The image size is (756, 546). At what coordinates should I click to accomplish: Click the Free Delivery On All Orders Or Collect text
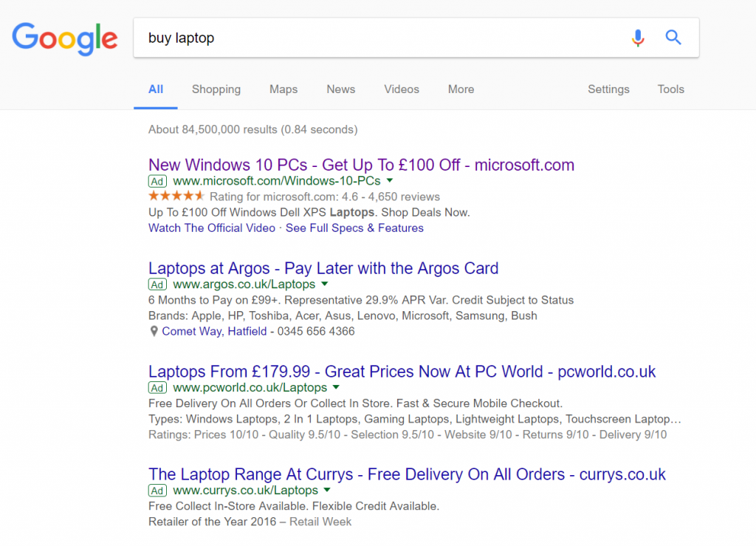(x=355, y=403)
